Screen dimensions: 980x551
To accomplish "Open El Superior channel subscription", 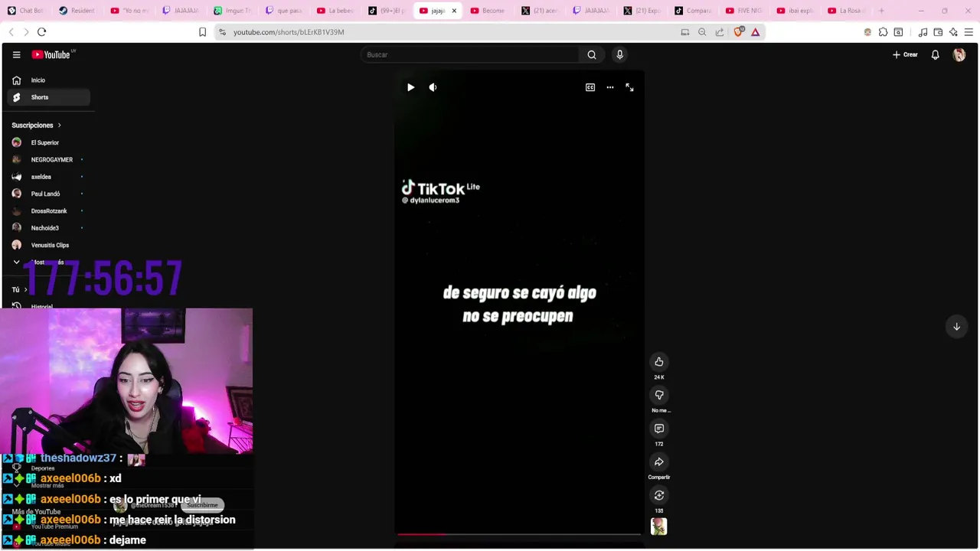I will [49, 142].
